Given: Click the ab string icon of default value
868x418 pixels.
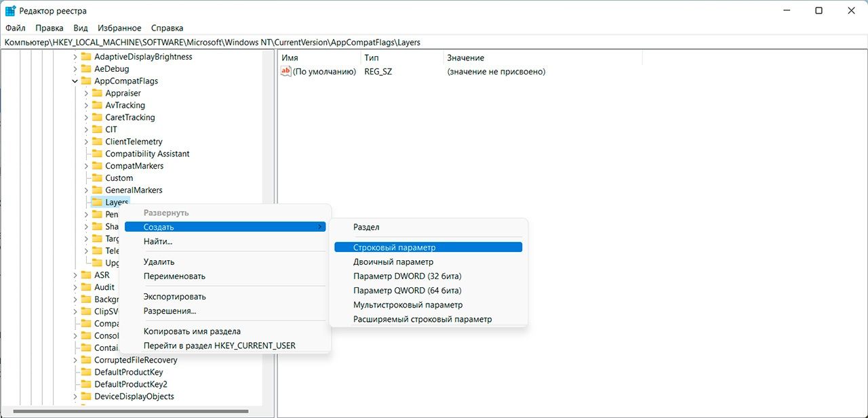Looking at the screenshot, I should 286,72.
